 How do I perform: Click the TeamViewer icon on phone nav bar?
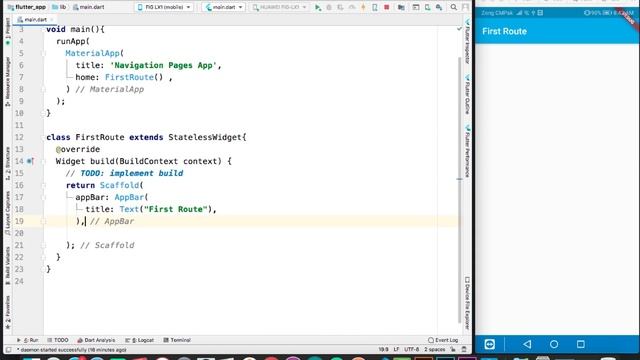(489, 344)
